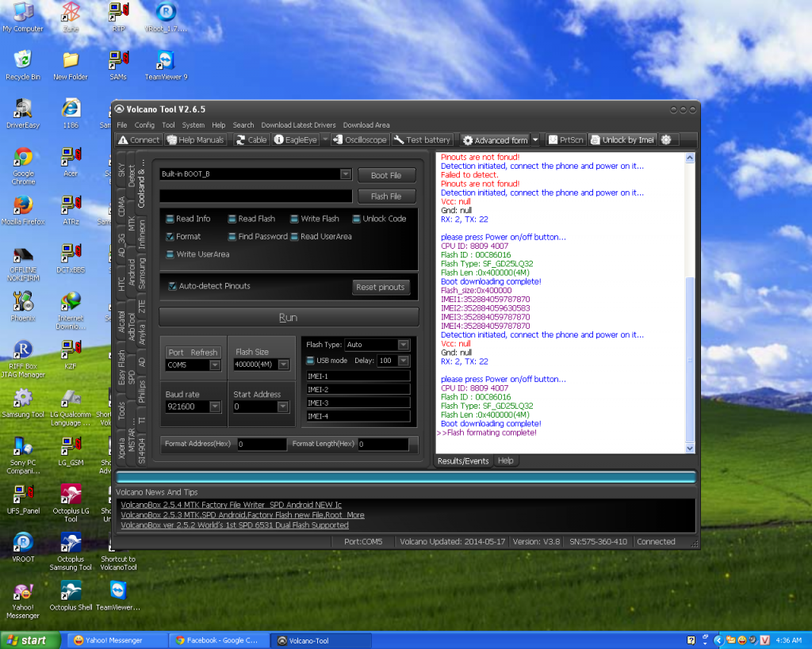Select the SPD side tab
812x649 pixels.
pyautogui.click(x=132, y=376)
